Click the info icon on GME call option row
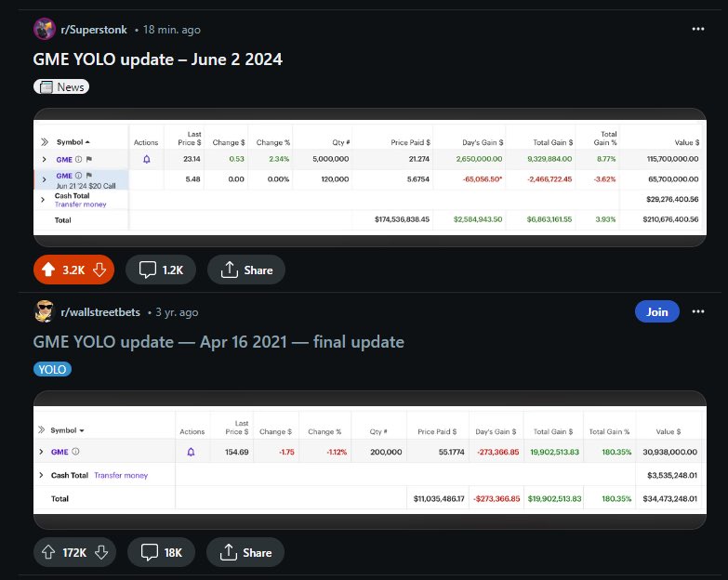Image resolution: width=728 pixels, height=580 pixels. [x=78, y=176]
